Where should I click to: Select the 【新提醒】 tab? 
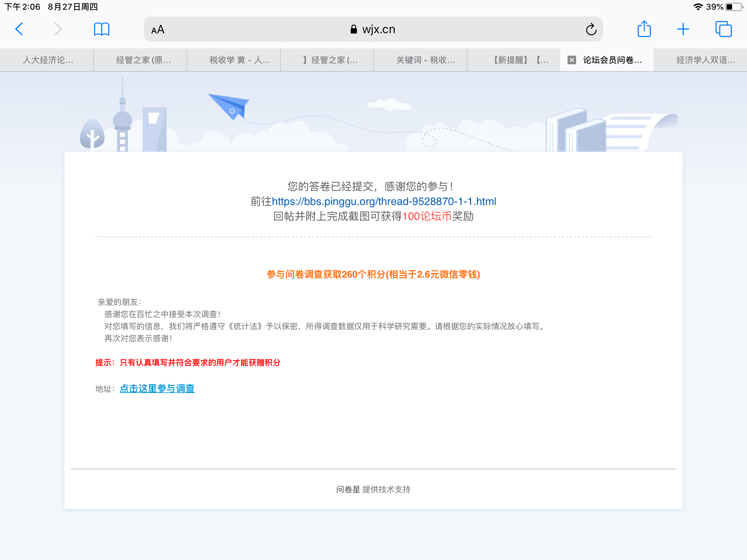tap(519, 60)
